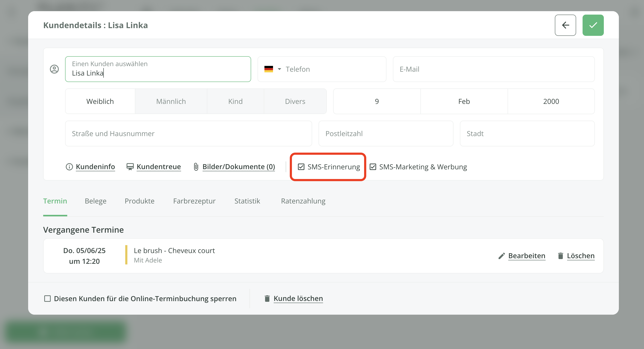
Task: Click the trash icon beside Kunde löschen
Action: pyautogui.click(x=267, y=299)
